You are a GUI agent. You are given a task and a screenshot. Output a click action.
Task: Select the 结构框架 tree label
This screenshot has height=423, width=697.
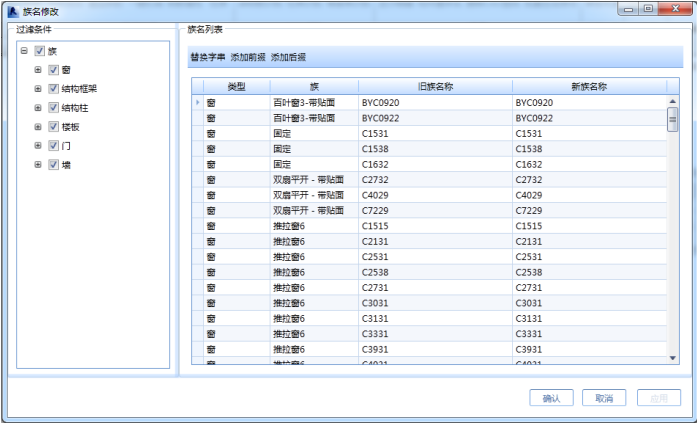click(x=79, y=89)
